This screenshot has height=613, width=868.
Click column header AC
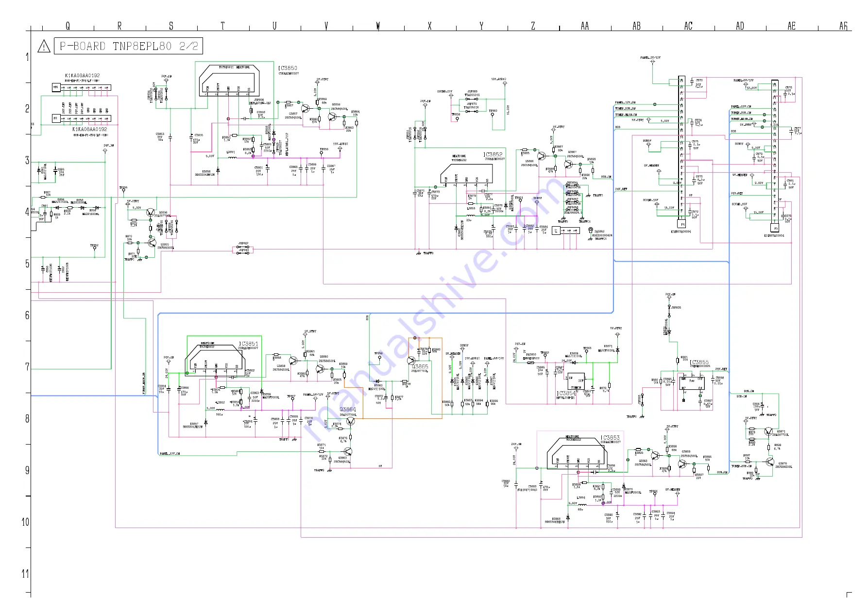[688, 26]
